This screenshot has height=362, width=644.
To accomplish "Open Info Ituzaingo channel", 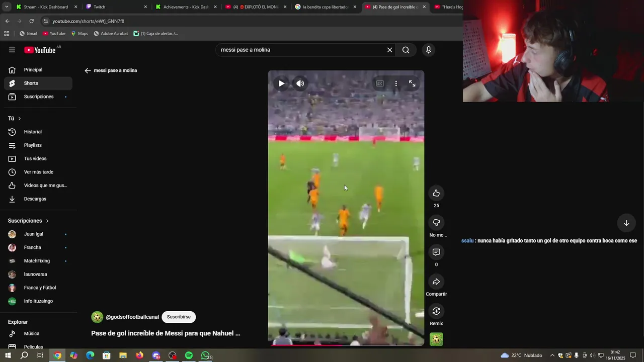I will (38, 301).
